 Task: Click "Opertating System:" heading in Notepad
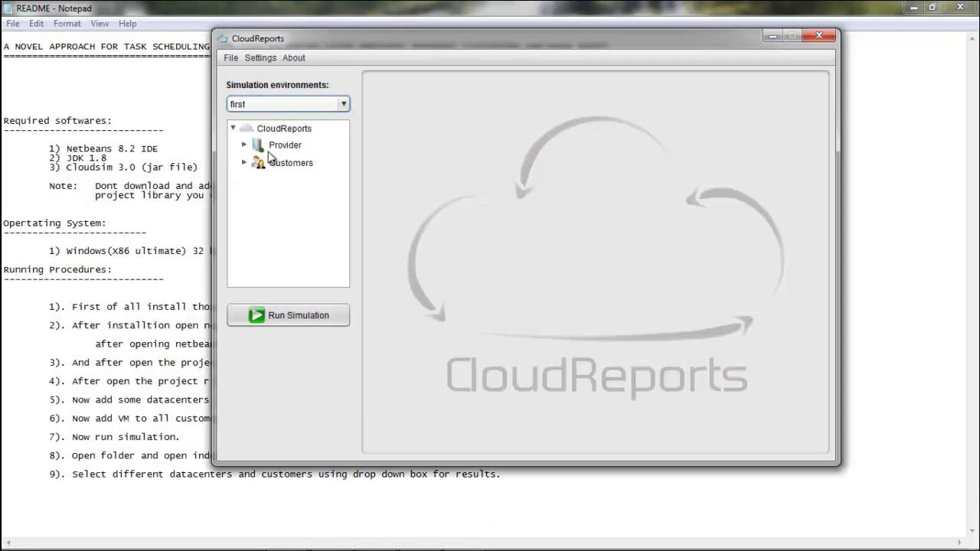(54, 223)
